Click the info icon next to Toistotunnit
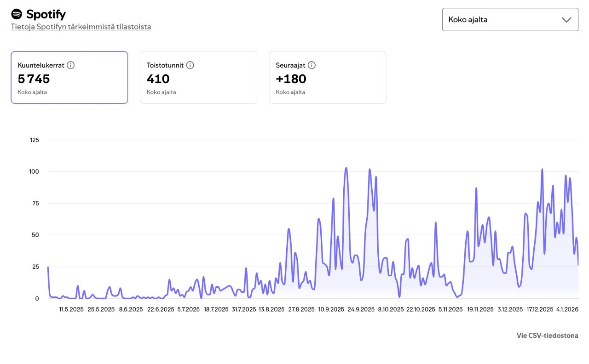The width and height of the screenshot is (589, 364). click(x=190, y=65)
